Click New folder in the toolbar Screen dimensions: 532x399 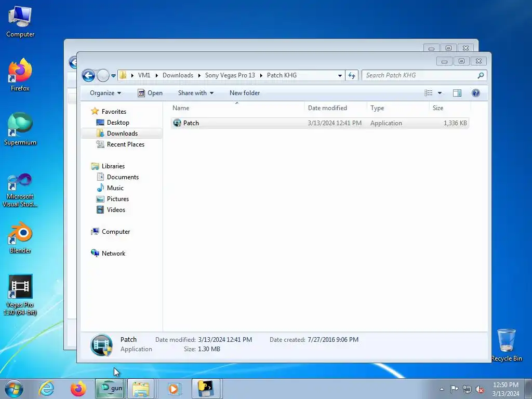point(245,93)
